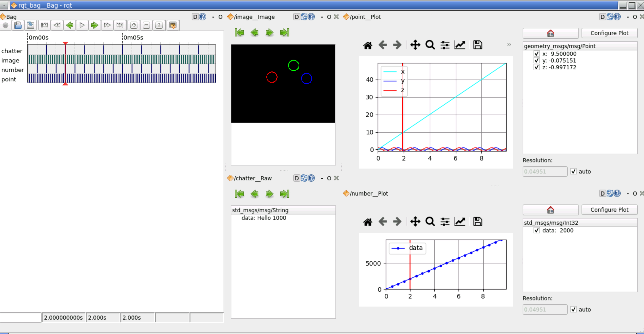
Task: Click Configure Plot in /number_Plot panel
Action: [x=609, y=210]
